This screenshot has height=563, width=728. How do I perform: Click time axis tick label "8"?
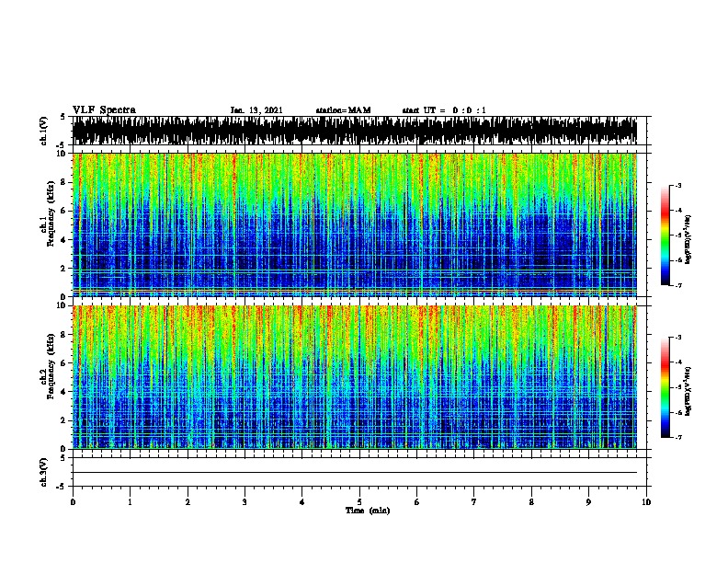coord(531,502)
